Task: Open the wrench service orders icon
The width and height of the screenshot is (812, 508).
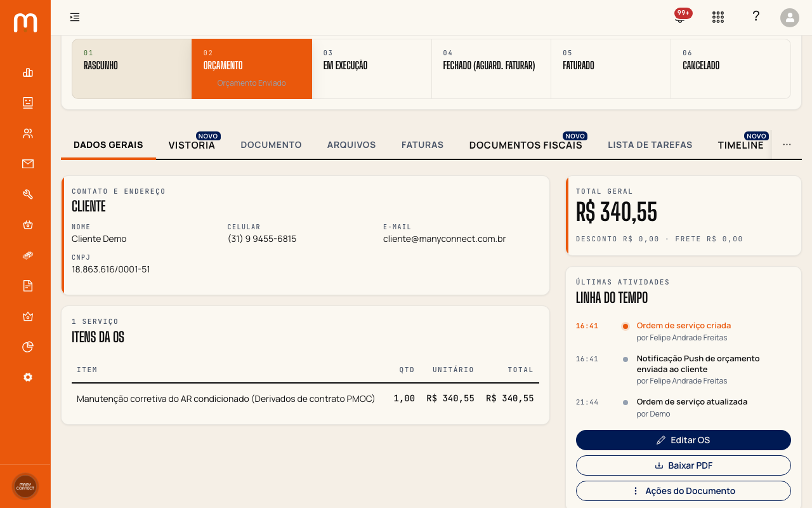Action: point(28,194)
